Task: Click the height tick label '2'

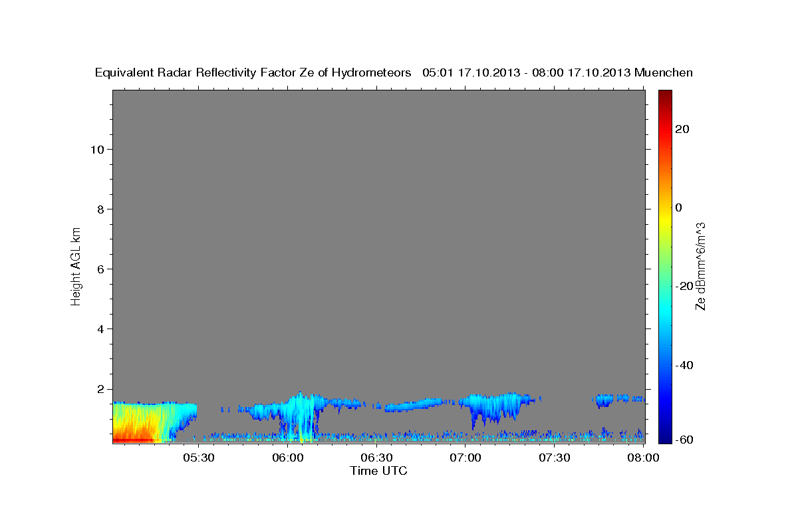Action: pyautogui.click(x=100, y=389)
